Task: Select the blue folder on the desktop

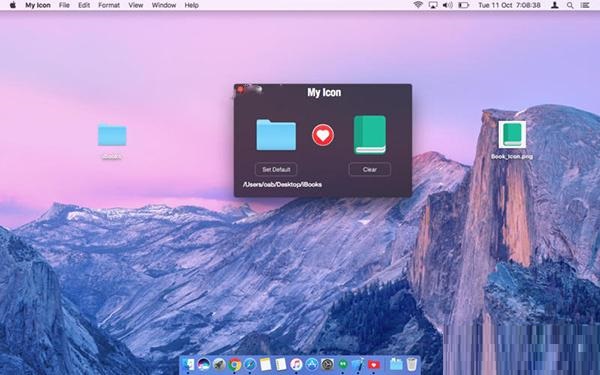Action: tap(112, 135)
